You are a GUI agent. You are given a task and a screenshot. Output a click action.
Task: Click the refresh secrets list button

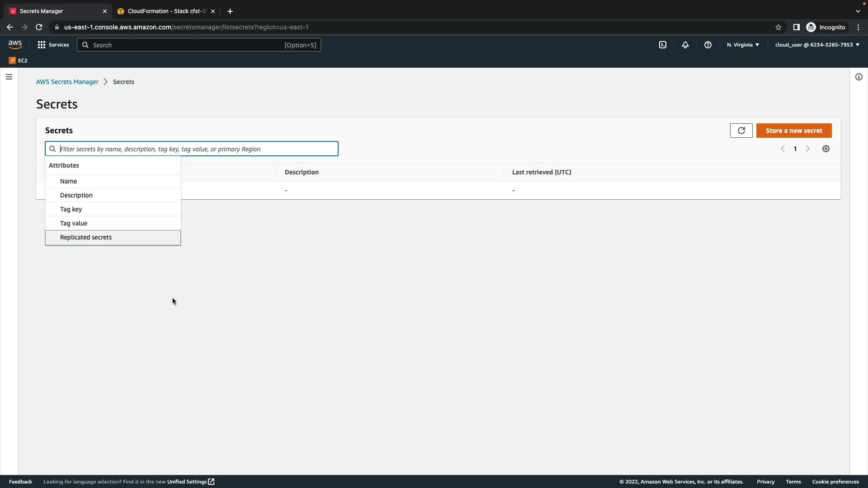click(741, 131)
